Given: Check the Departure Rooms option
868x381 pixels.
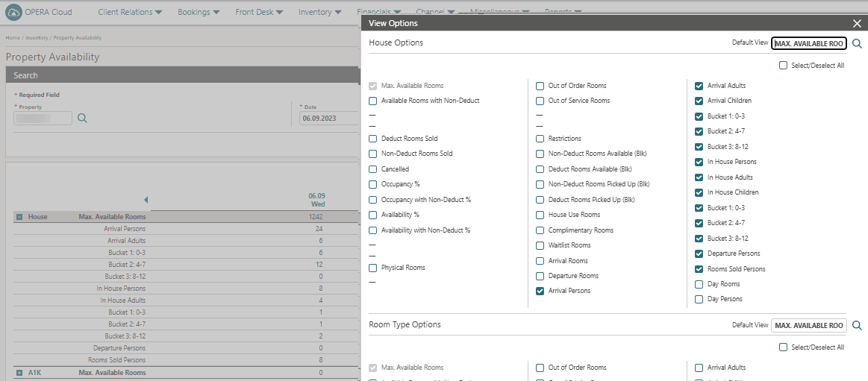Looking at the screenshot, I should pos(540,276).
